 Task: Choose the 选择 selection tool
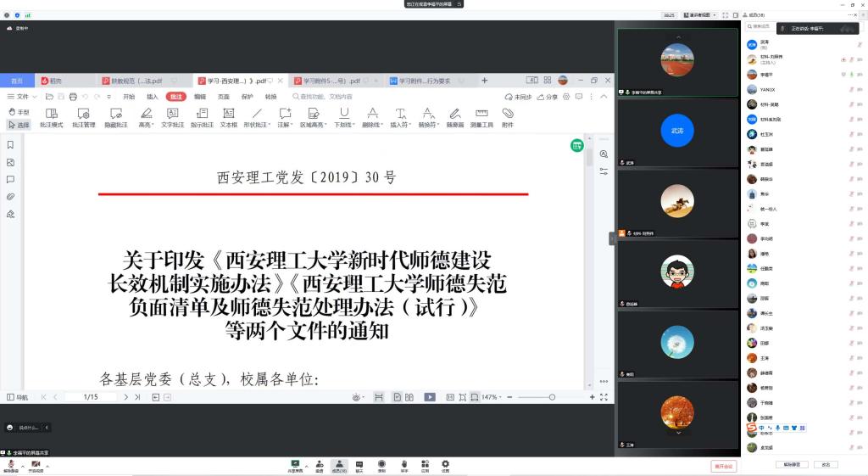pyautogui.click(x=19, y=126)
